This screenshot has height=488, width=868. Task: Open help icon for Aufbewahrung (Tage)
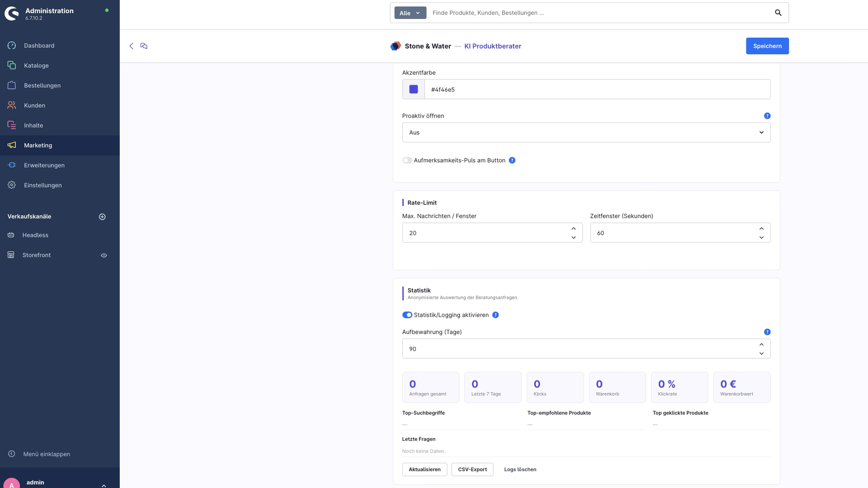[767, 332]
